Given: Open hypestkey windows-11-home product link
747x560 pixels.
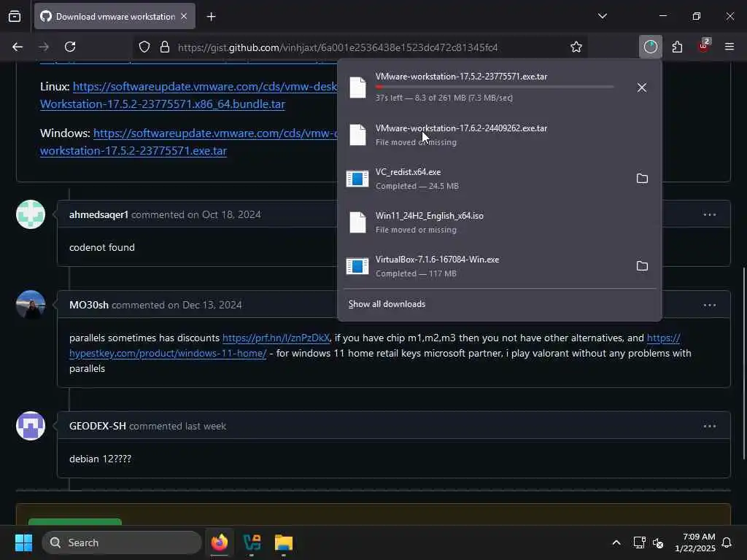Looking at the screenshot, I should tap(168, 354).
